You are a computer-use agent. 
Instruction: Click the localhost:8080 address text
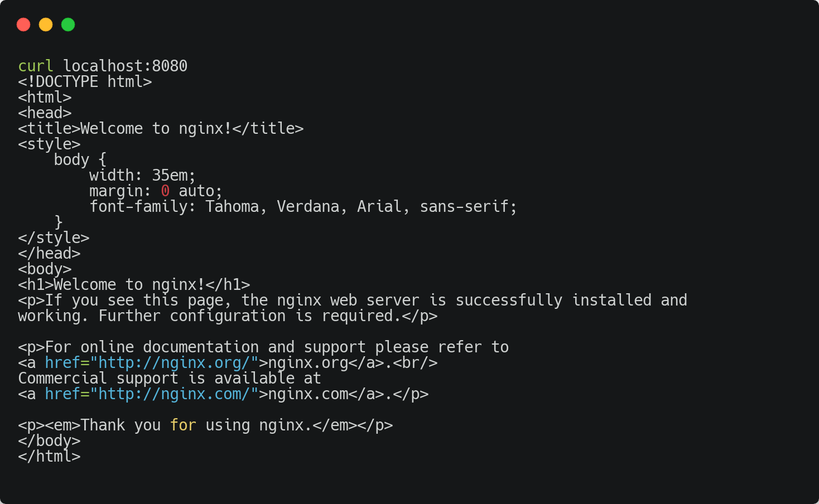125,66
